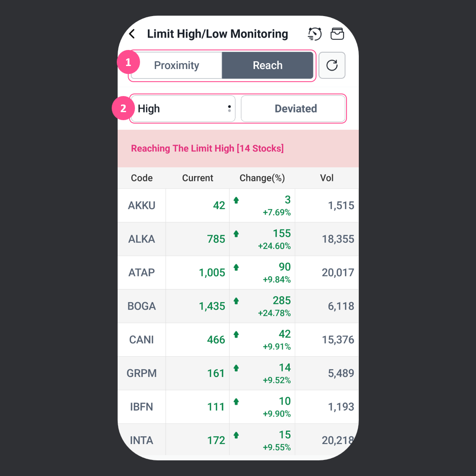
Task: Click the Current column header
Action: click(x=198, y=178)
